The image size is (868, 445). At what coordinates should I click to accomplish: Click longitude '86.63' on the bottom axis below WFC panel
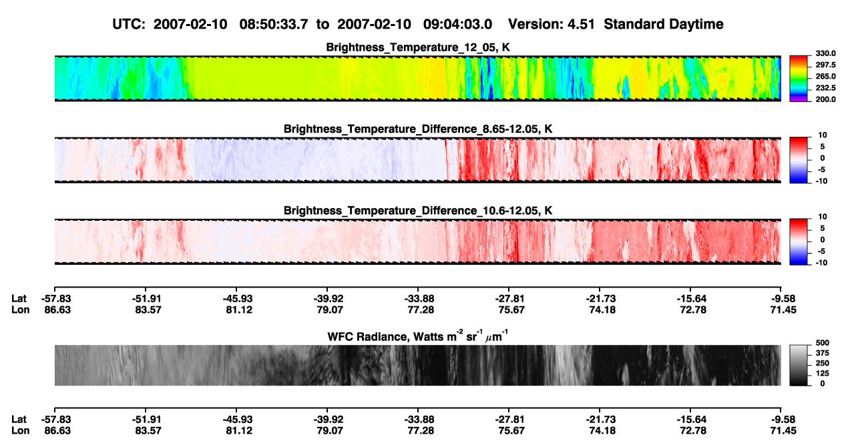click(x=57, y=430)
